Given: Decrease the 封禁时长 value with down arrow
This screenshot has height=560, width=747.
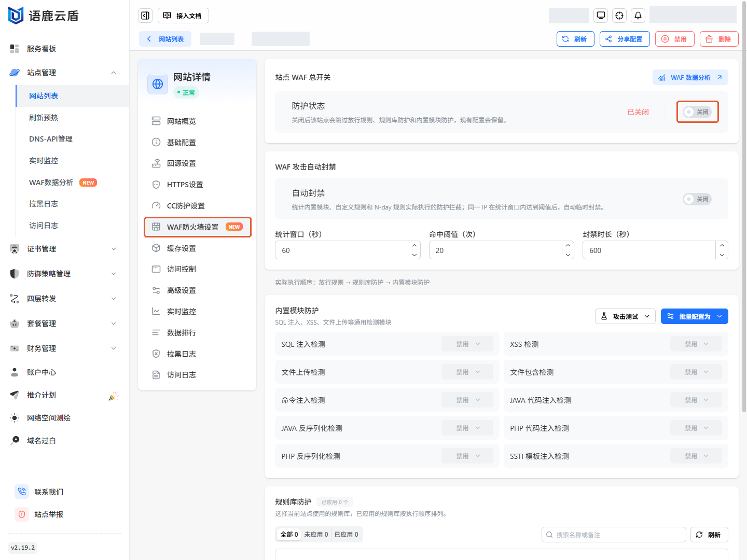Looking at the screenshot, I should tap(722, 255).
